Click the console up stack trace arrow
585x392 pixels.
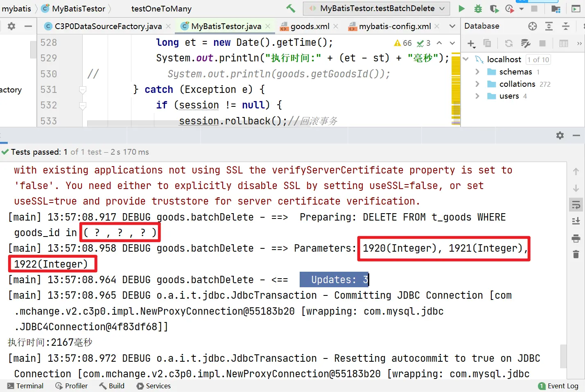tap(576, 171)
